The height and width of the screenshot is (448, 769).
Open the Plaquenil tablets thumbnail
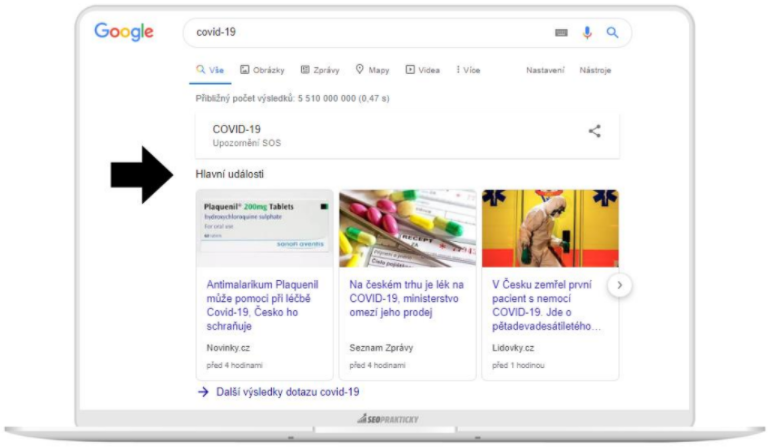tap(264, 228)
